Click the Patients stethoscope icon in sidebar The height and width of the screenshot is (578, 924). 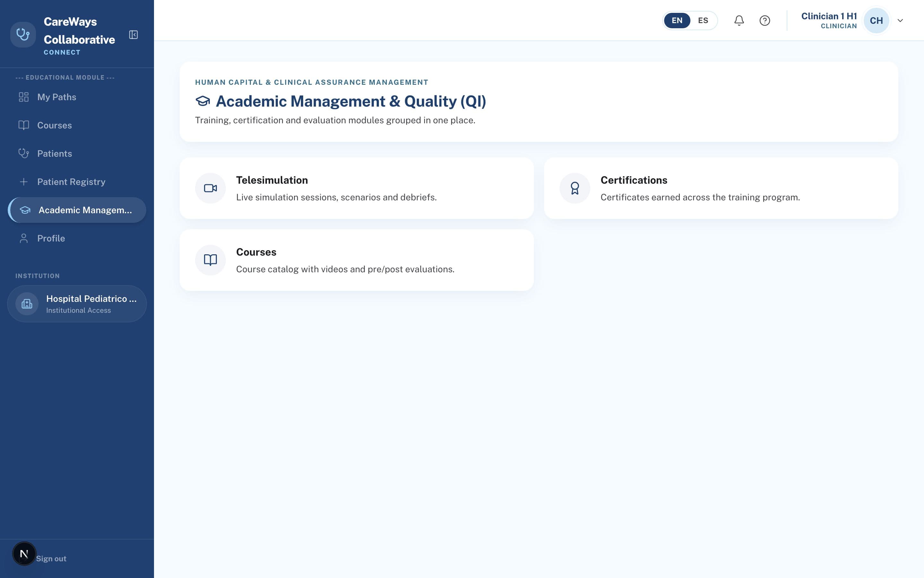pos(24,154)
